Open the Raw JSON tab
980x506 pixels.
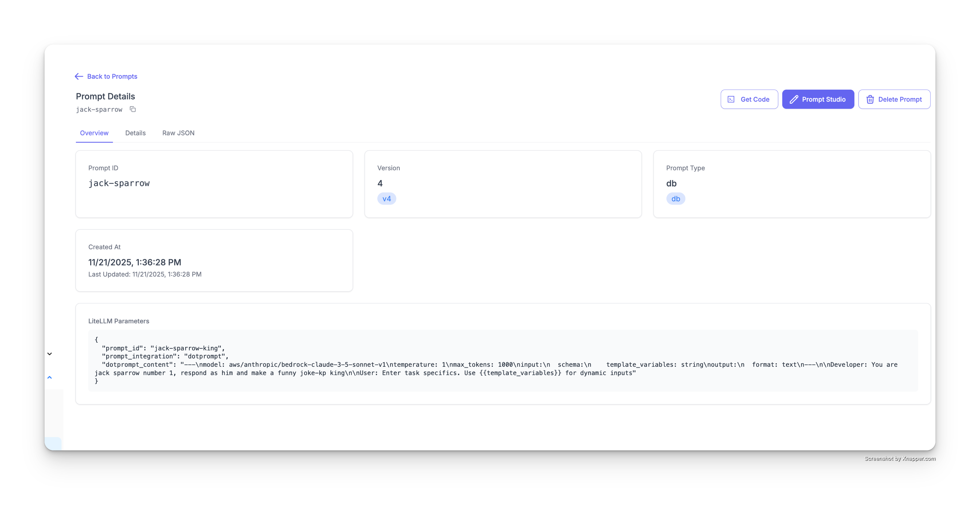coord(178,133)
